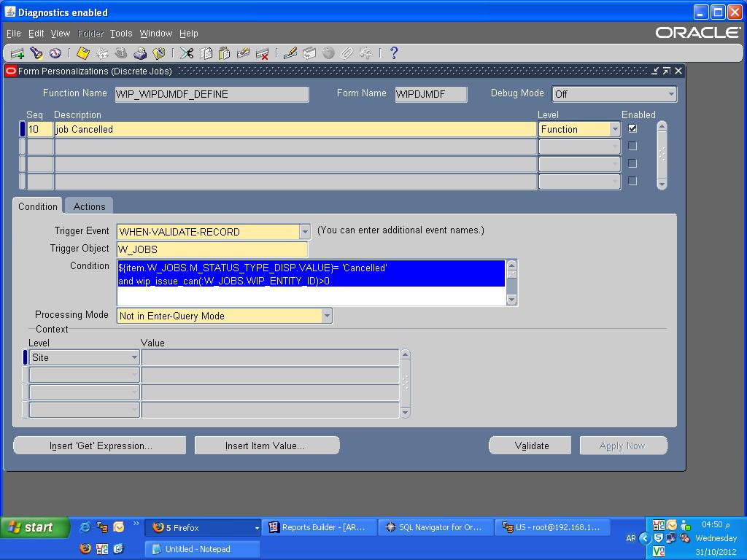The height and width of the screenshot is (560, 747).
Task: Open the Trigger Event dropdown
Action: 303,230
